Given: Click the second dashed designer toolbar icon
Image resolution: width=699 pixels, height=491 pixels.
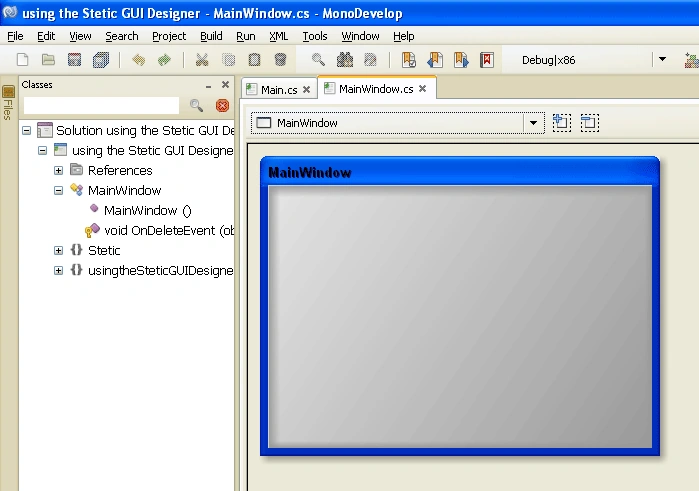Looking at the screenshot, I should [x=590, y=123].
